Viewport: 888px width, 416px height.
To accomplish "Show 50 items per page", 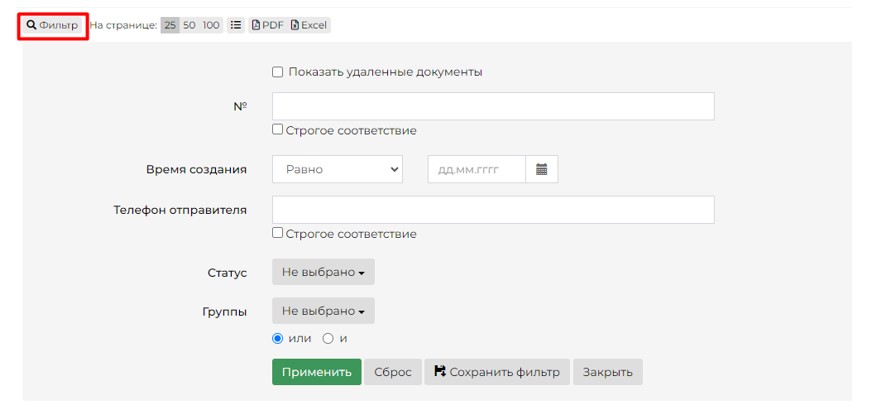I will coord(189,25).
